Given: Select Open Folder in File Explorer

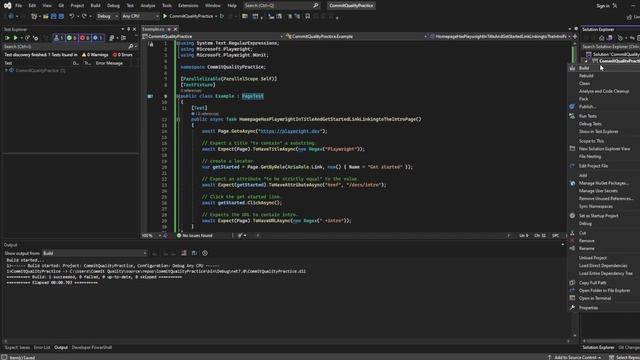Looking at the screenshot, I should 604,291.
